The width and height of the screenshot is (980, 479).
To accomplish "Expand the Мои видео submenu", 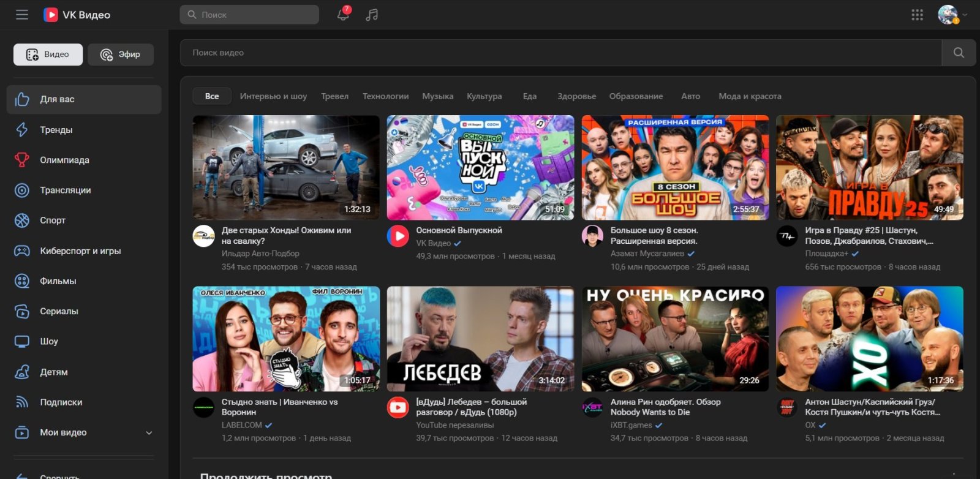I will tap(149, 432).
